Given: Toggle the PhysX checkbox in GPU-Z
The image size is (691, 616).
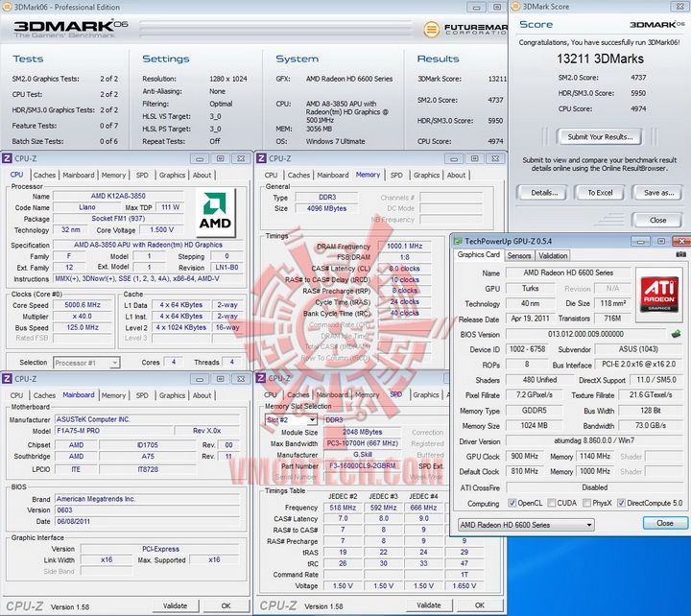Looking at the screenshot, I should pyautogui.click(x=586, y=503).
